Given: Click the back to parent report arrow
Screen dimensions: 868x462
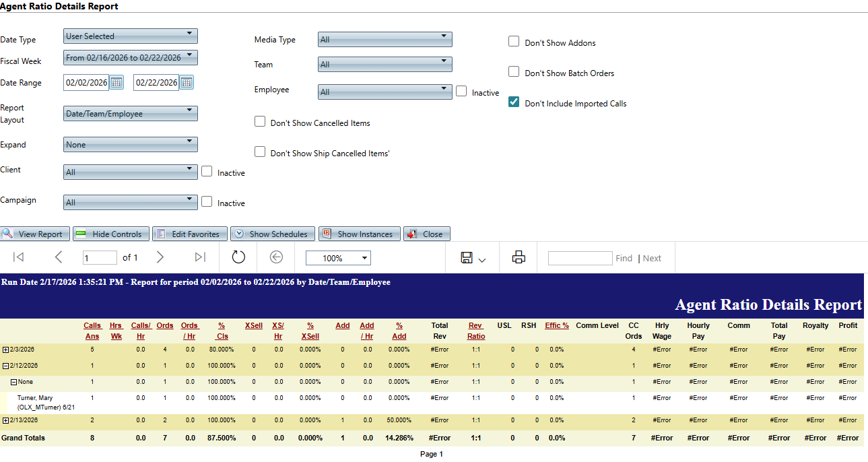Looking at the screenshot, I should [x=276, y=257].
